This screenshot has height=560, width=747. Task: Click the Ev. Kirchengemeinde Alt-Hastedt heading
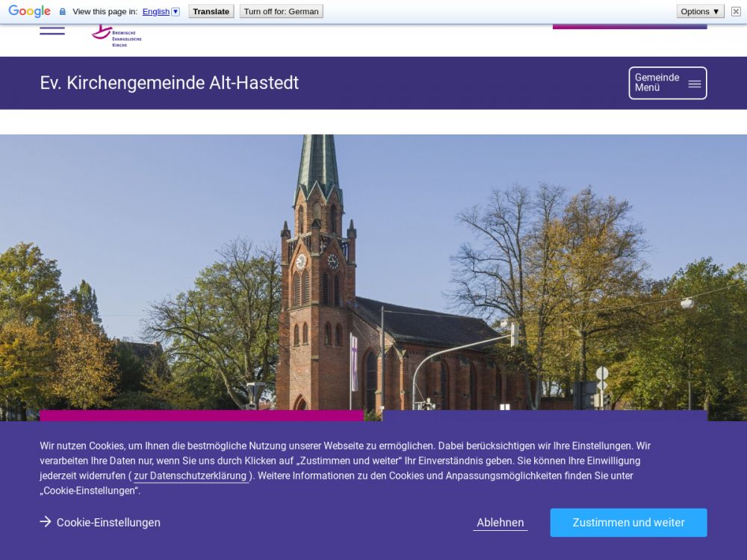(170, 83)
